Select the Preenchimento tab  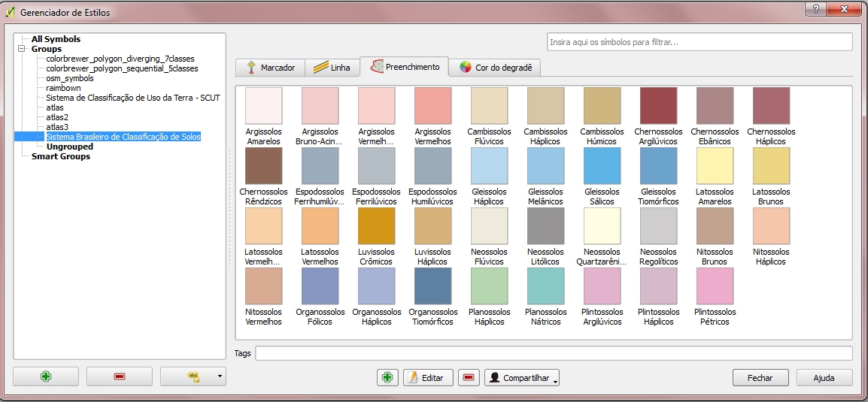click(404, 66)
